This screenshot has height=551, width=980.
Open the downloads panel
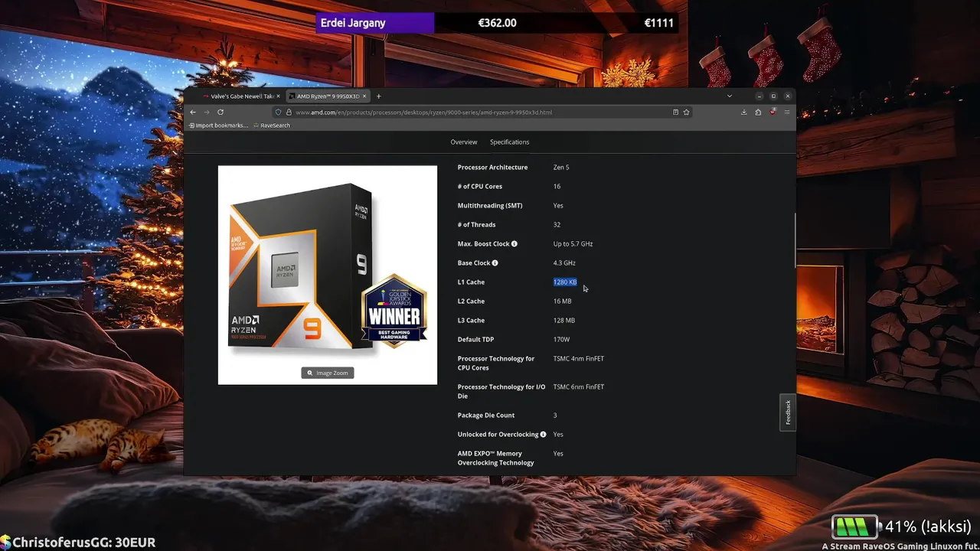pos(743,112)
